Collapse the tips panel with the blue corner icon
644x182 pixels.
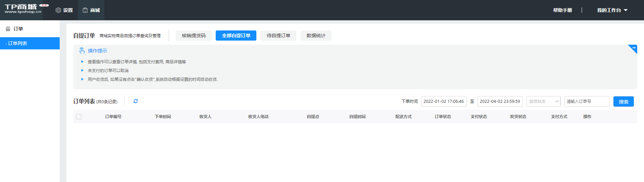[633, 48]
